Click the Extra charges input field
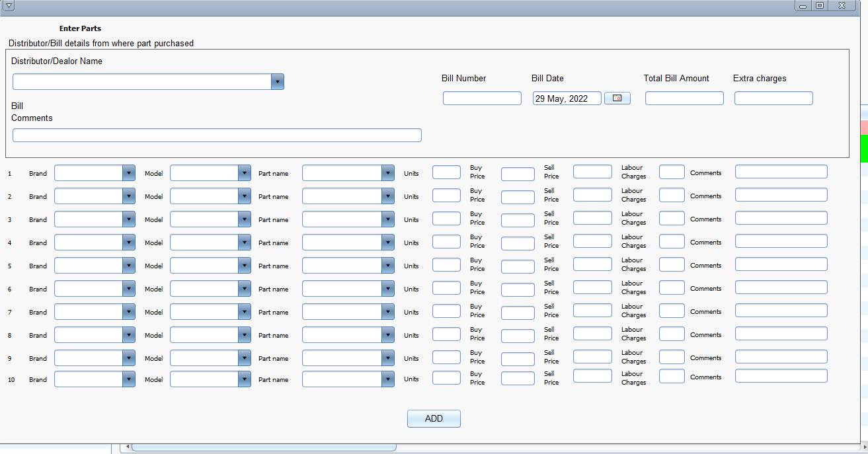Screen dimensions: 868x454 [773, 98]
